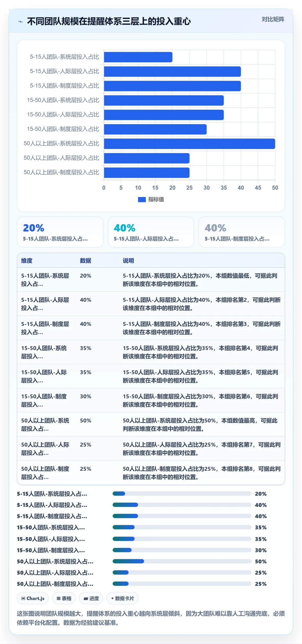Click description mentioning 本组排名第8
This screenshot has width=302, height=644.
coord(202,473)
